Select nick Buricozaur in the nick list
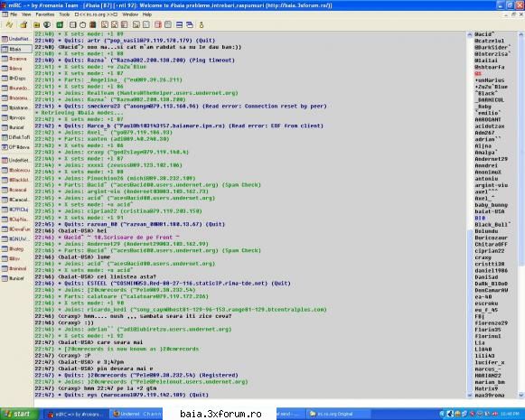 pyautogui.click(x=492, y=238)
